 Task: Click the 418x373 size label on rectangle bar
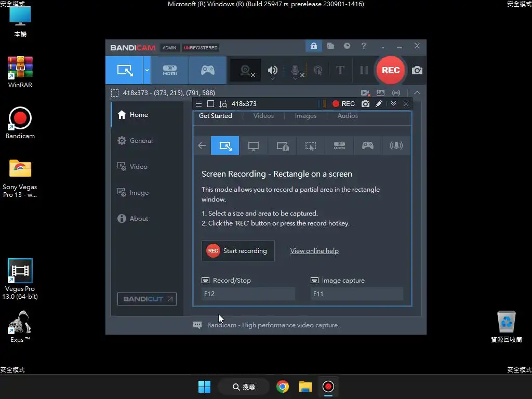tap(244, 104)
